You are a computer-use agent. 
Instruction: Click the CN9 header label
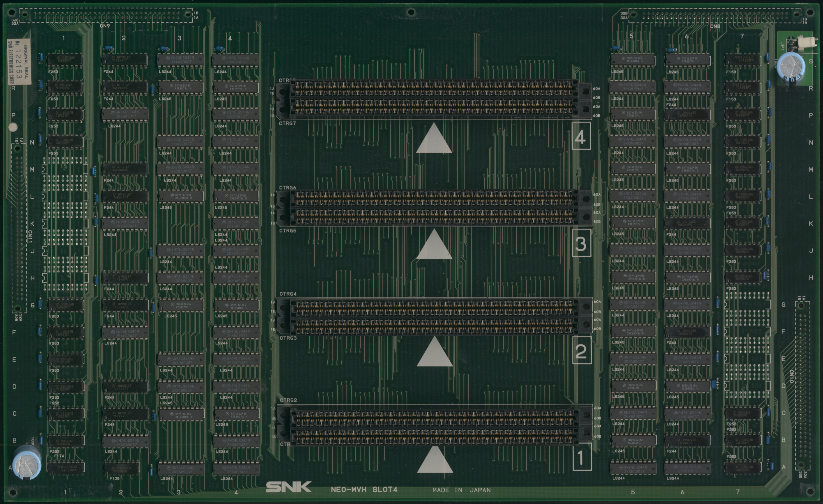pyautogui.click(x=105, y=26)
